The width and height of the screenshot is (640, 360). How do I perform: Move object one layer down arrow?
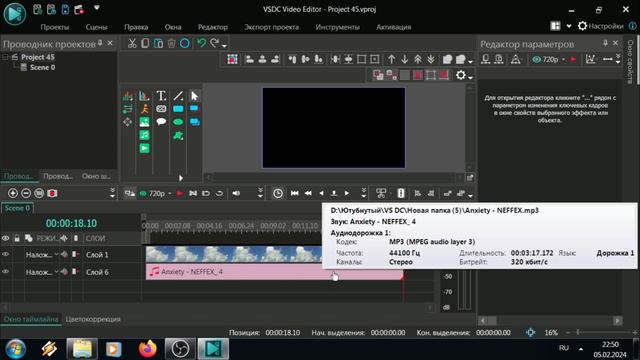(404, 59)
